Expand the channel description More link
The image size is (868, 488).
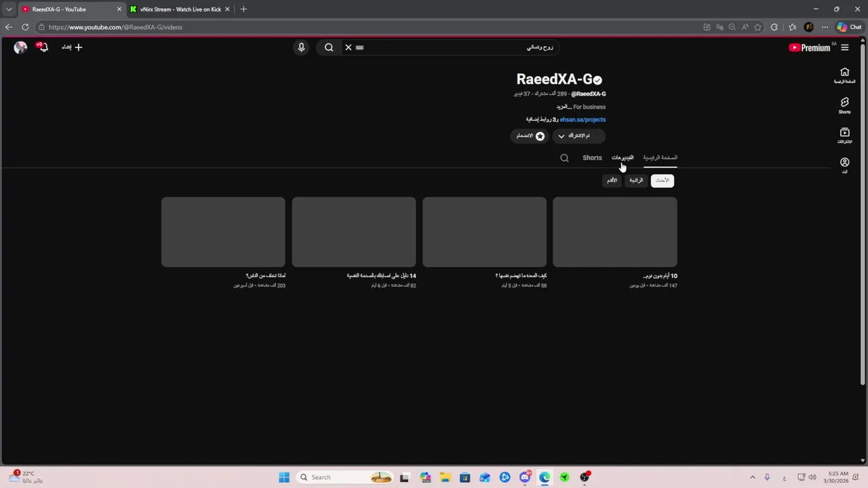click(x=564, y=107)
